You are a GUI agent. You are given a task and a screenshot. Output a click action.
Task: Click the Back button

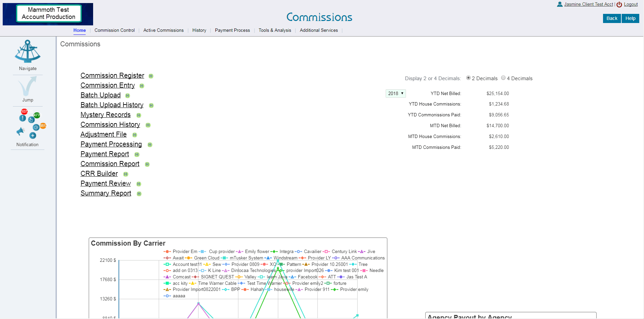pos(611,18)
